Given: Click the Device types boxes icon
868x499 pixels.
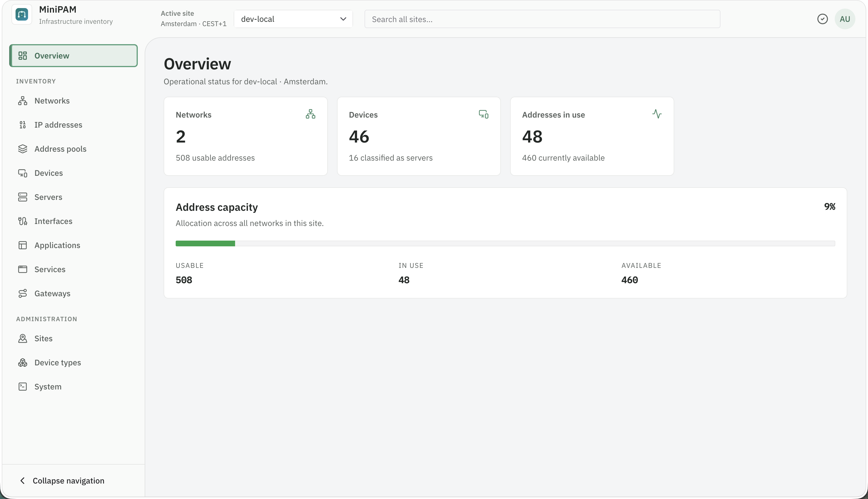Looking at the screenshot, I should pos(23,362).
